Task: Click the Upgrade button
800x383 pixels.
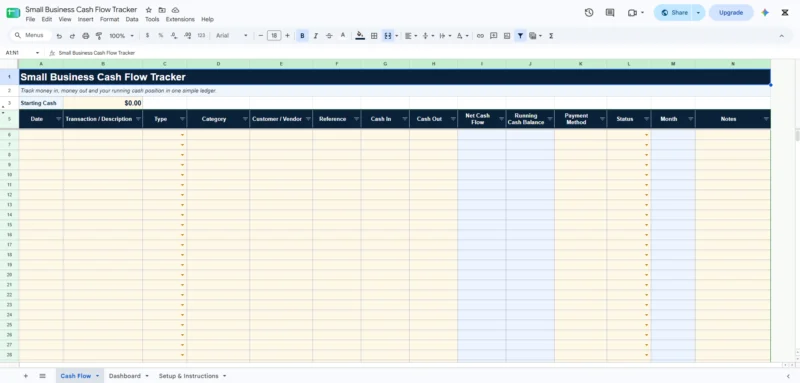Action: coord(731,13)
